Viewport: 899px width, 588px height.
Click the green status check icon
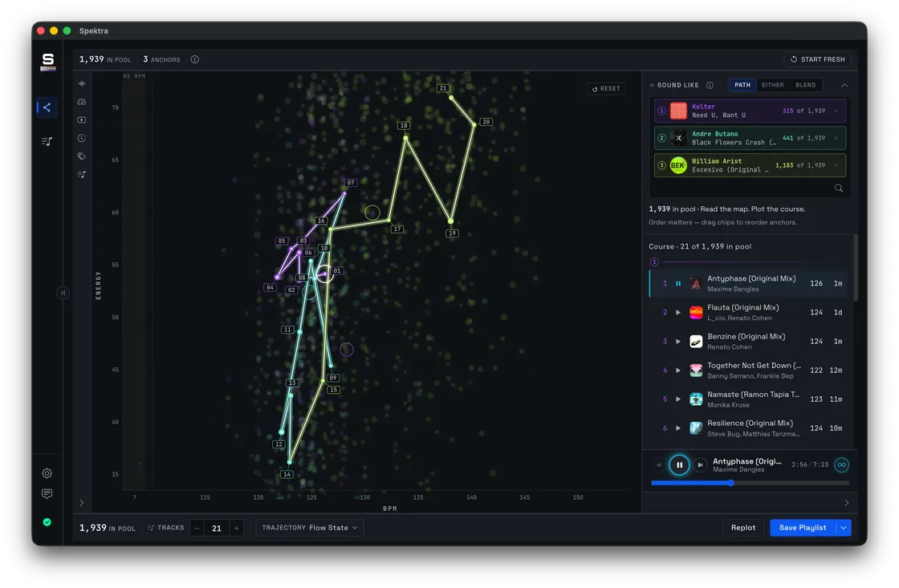(47, 522)
